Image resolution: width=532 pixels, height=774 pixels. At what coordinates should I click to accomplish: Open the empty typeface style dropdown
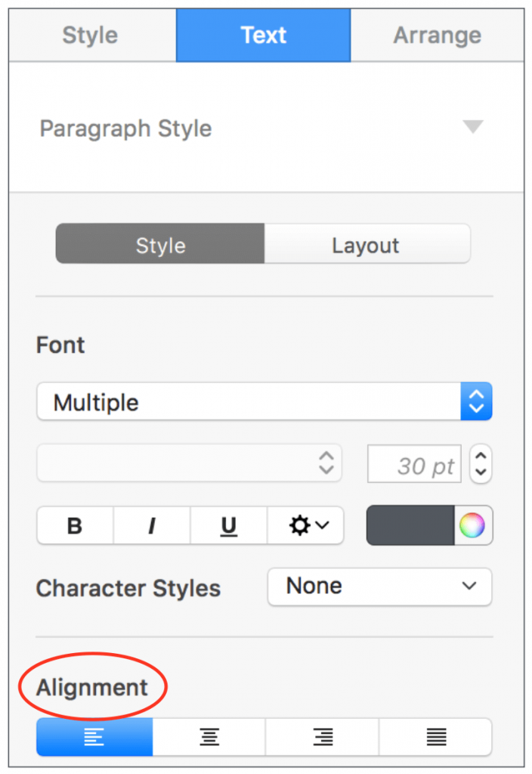click(x=189, y=463)
